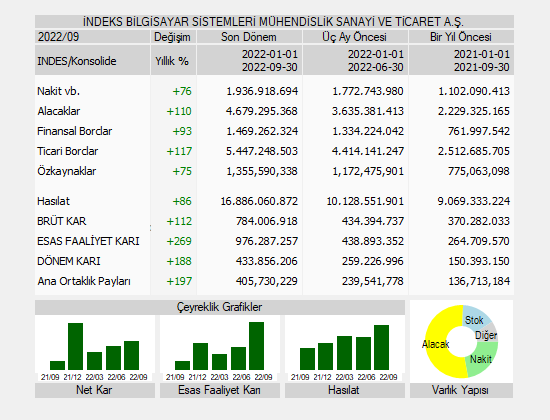Click the Hasılat chart caption below bars
This screenshot has height=420, width=550.
coord(344,390)
